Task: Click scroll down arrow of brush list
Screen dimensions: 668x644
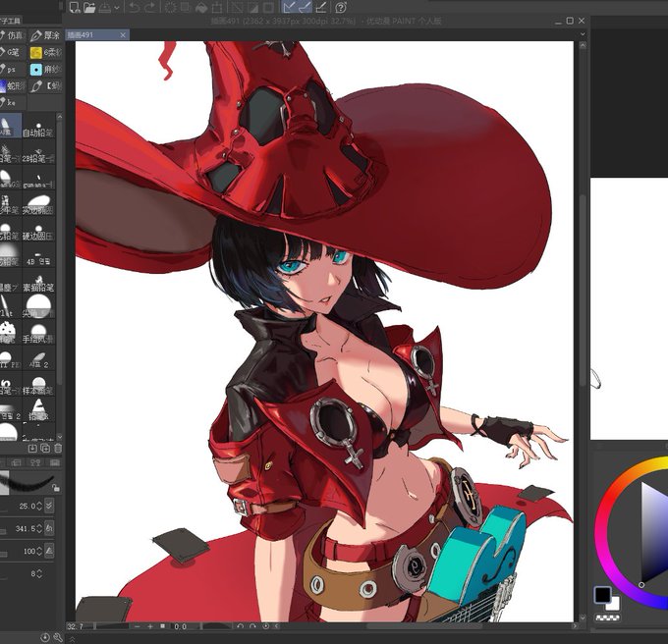Action: coord(59,437)
